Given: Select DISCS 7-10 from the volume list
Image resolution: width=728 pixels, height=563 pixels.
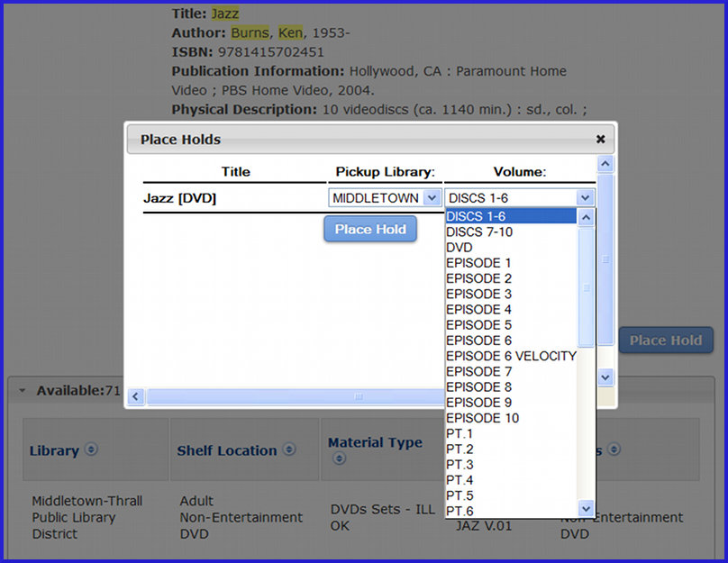Looking at the screenshot, I should [x=511, y=232].
